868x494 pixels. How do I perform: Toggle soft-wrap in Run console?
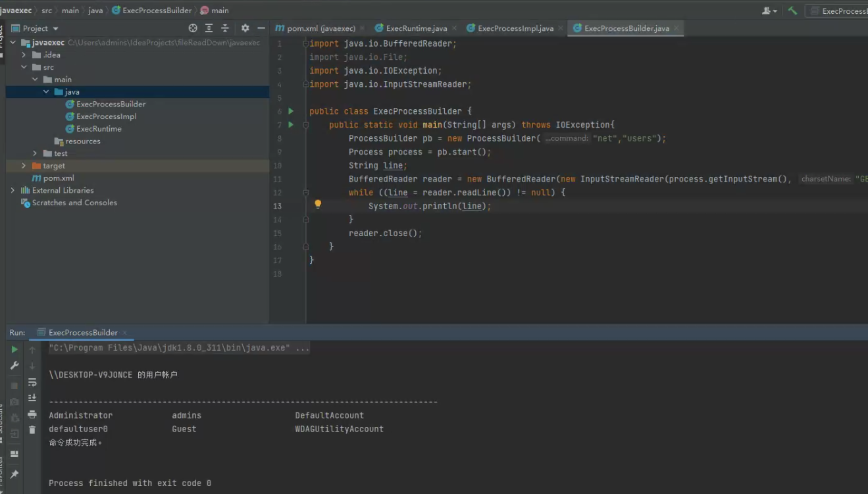pyautogui.click(x=32, y=382)
